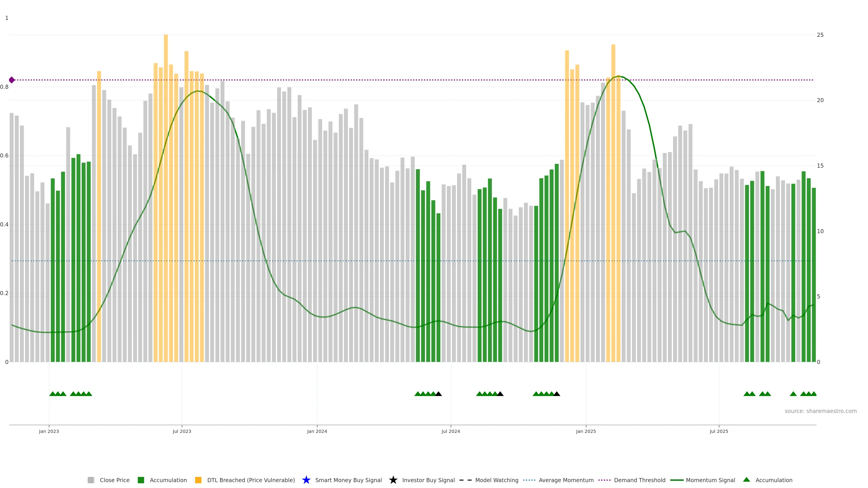Toggle the Model Watching legend entry
The width and height of the screenshot is (868, 488).
[496, 480]
